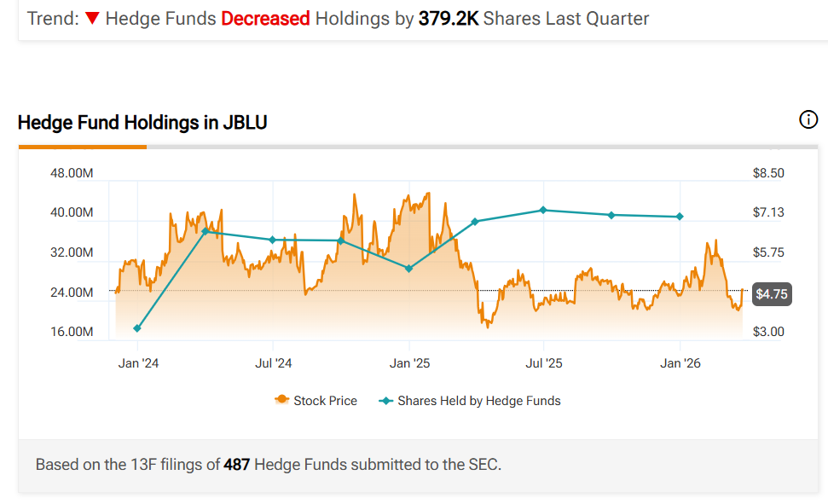Select the teal dip point above Jan '25
The height and width of the screenshot is (504, 828).
(409, 268)
